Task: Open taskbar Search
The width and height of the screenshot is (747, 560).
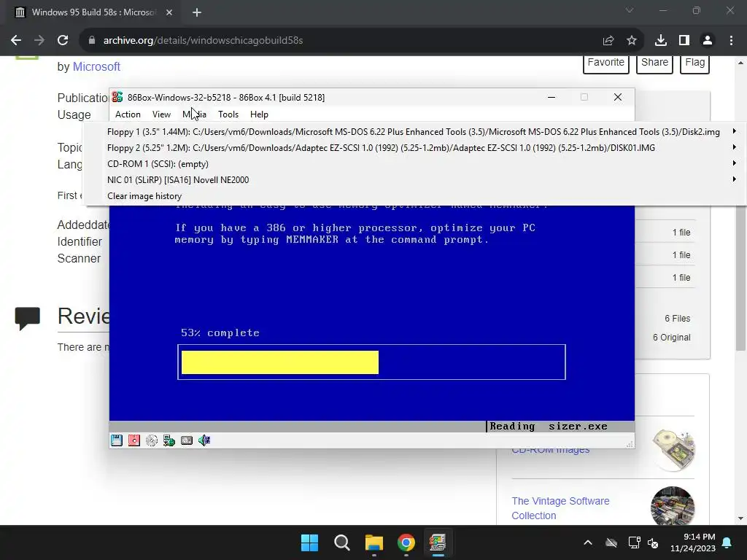Action: pyautogui.click(x=342, y=542)
